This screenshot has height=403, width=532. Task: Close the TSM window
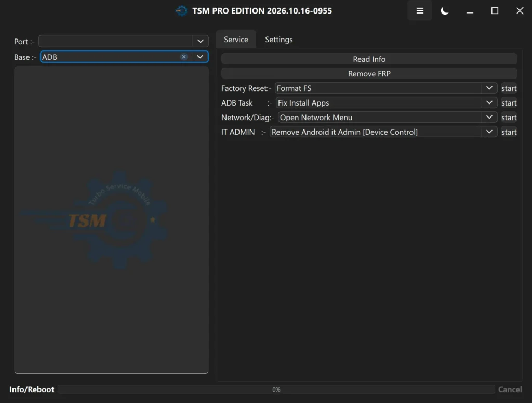[520, 11]
